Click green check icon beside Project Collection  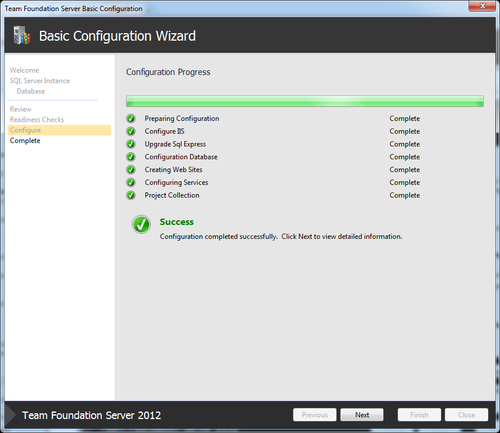coord(131,195)
